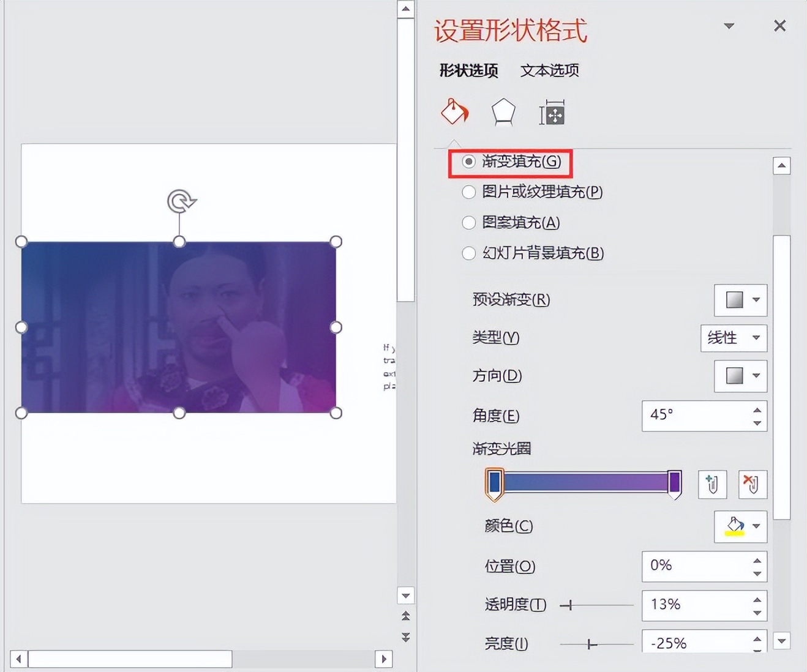Screen dimensions: 807x672
Task: Click the 透明度 transparency slider
Action: (x=597, y=605)
